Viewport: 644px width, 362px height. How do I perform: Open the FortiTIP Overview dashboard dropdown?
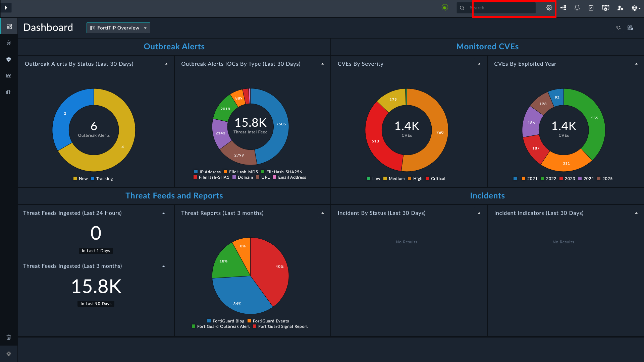(x=118, y=28)
